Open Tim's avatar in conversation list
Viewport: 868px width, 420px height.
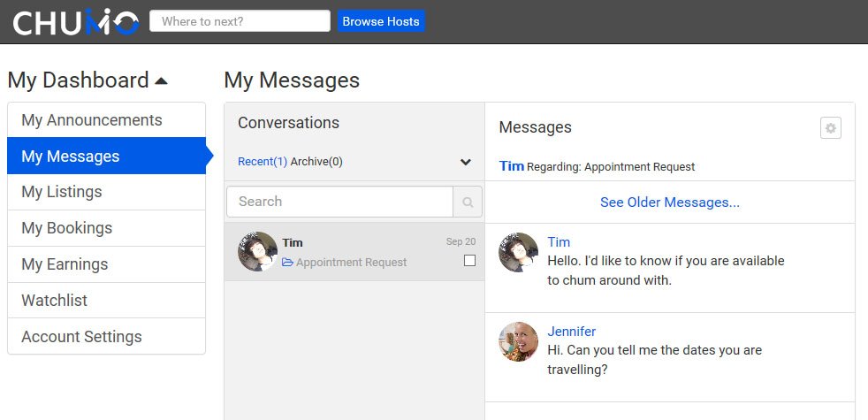point(257,251)
